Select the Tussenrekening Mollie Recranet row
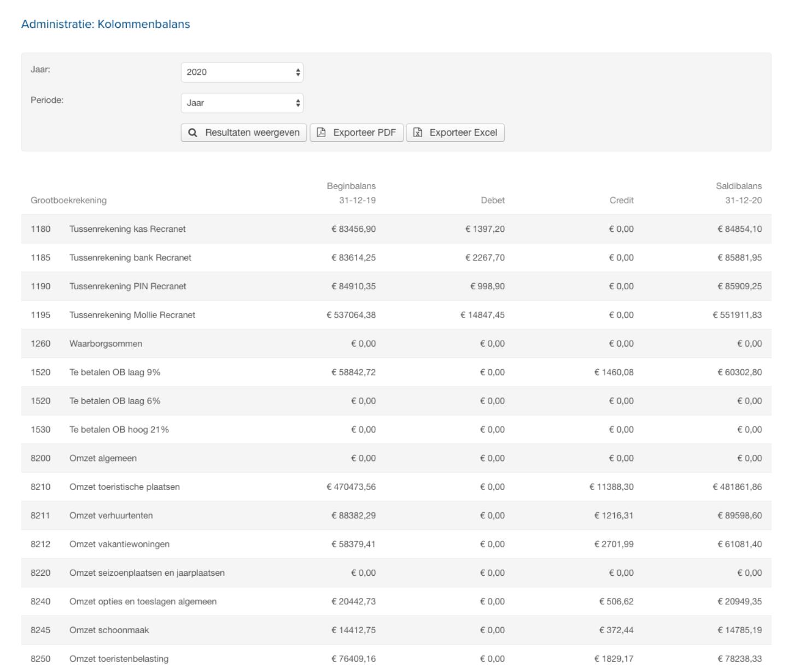 (x=132, y=315)
